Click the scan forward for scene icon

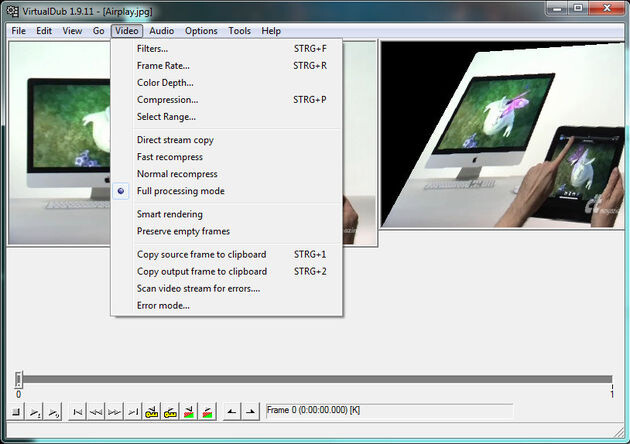206,411
